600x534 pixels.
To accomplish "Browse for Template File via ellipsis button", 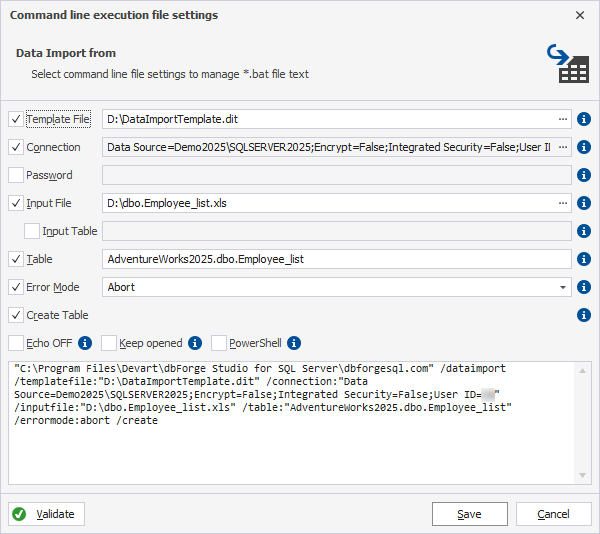I will [562, 119].
